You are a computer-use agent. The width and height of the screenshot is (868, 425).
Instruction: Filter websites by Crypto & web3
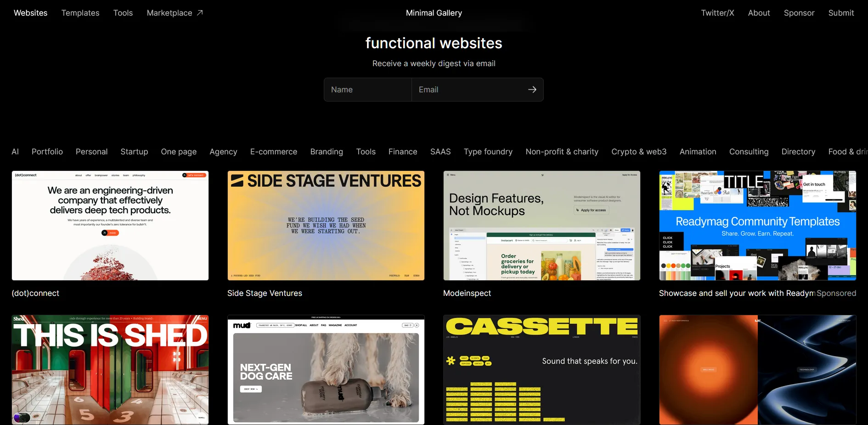point(638,152)
